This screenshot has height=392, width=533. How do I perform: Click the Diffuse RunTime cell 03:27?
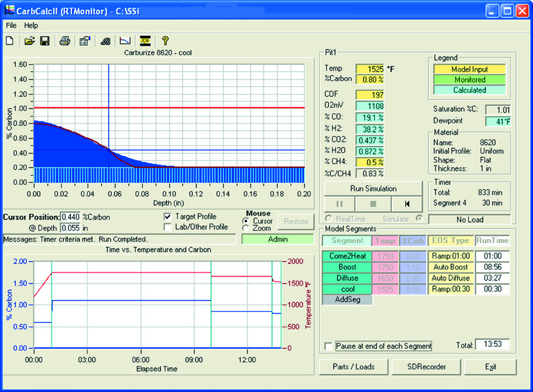click(x=492, y=278)
